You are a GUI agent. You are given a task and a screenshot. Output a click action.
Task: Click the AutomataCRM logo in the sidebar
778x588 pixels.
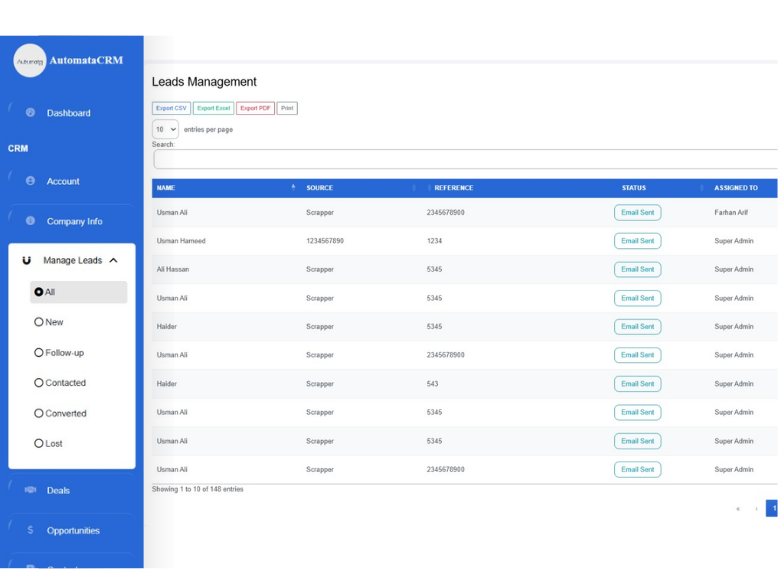[x=30, y=61]
